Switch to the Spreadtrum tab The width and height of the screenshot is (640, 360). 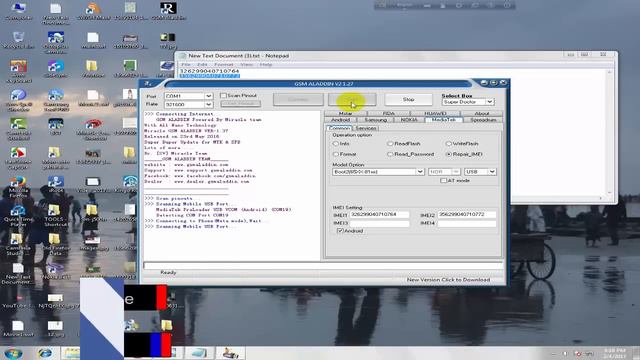click(x=483, y=120)
